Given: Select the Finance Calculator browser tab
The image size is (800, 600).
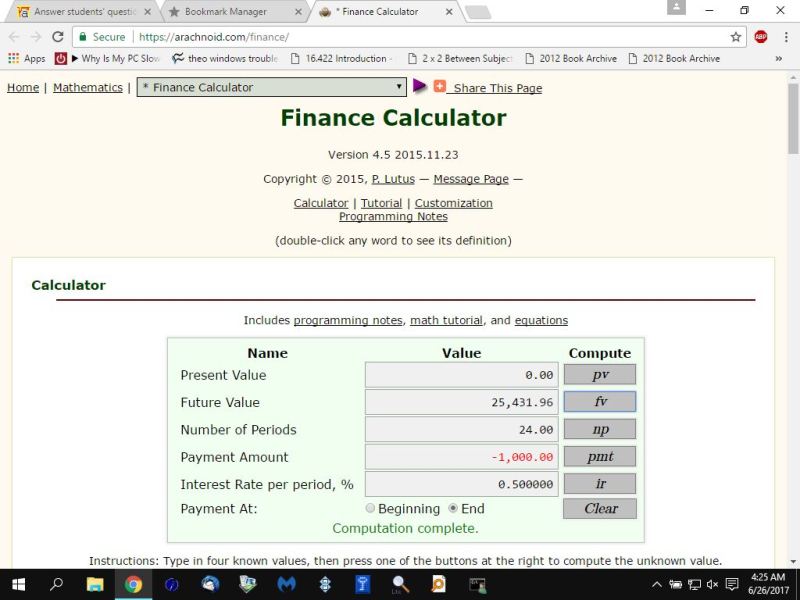Looking at the screenshot, I should (x=386, y=12).
